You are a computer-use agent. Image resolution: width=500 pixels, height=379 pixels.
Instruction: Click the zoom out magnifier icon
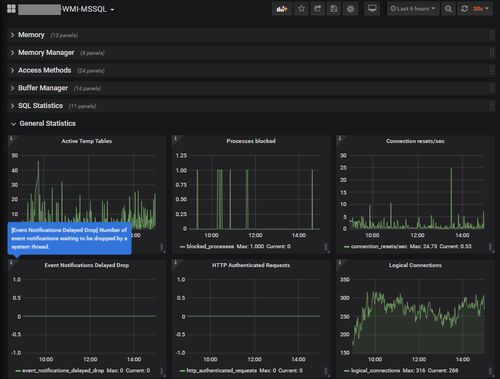448,9
